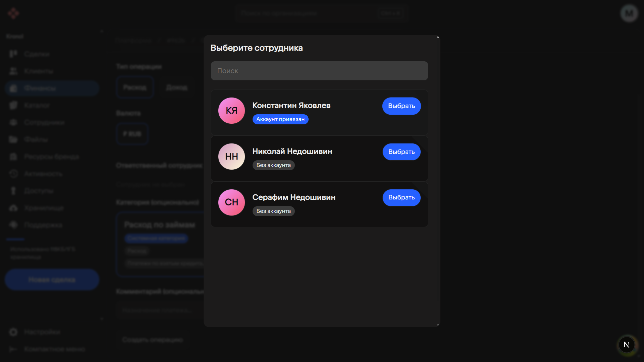Select Доход operation type option
Image resolution: width=644 pixels, height=362 pixels.
pos(176,87)
